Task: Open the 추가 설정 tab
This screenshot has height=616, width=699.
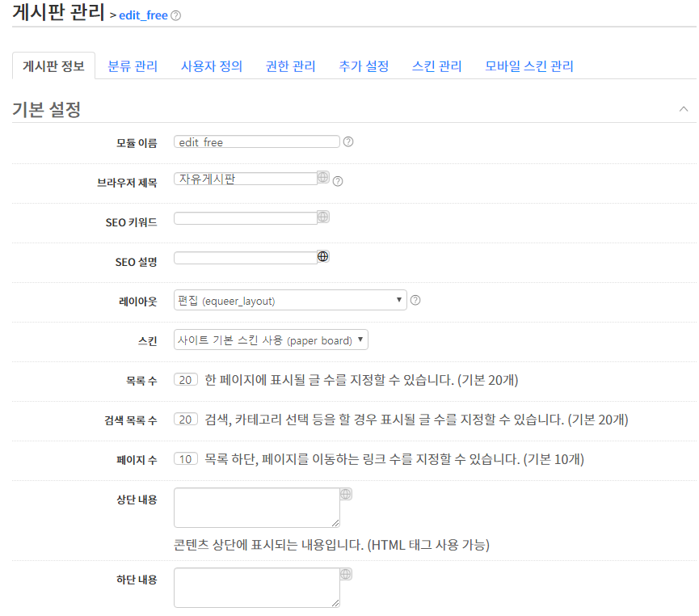Action: [364, 66]
